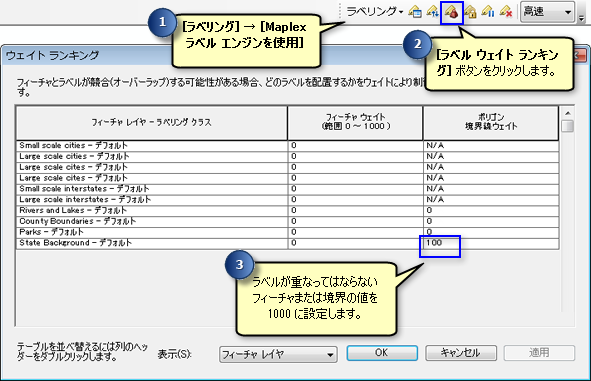Image resolution: width=591 pixels, height=381 pixels.
Task: Click boundary weight N/A for Small scale cities
Action: (491, 145)
